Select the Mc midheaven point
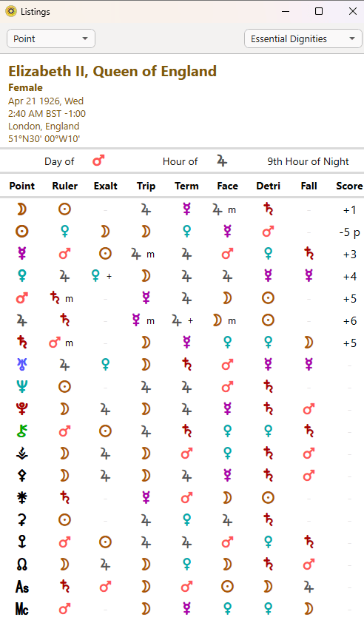Viewport: 364px width, 620px height. (x=21, y=609)
